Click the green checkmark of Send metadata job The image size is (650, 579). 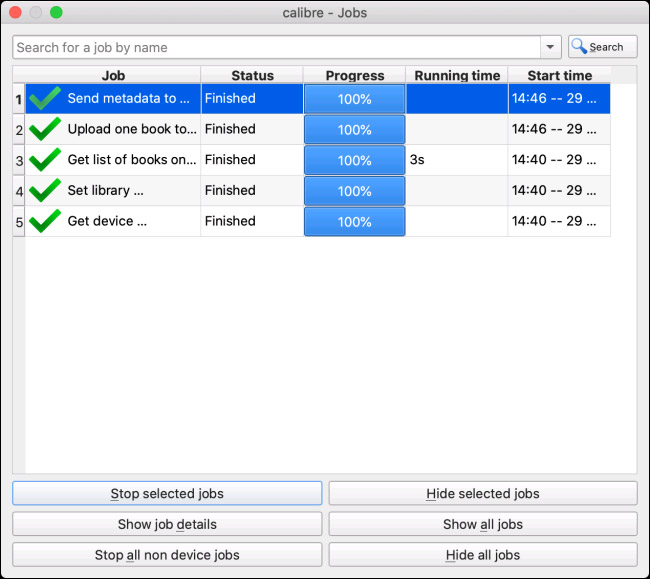point(45,98)
